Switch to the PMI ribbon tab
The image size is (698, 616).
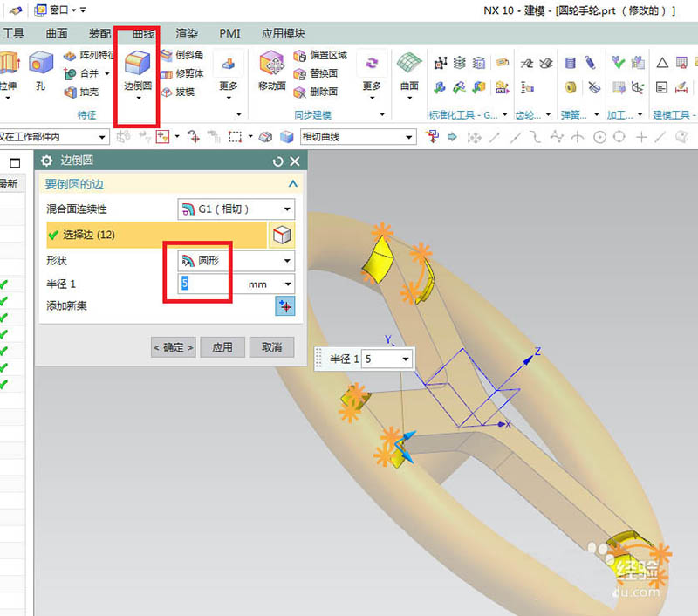tap(229, 33)
